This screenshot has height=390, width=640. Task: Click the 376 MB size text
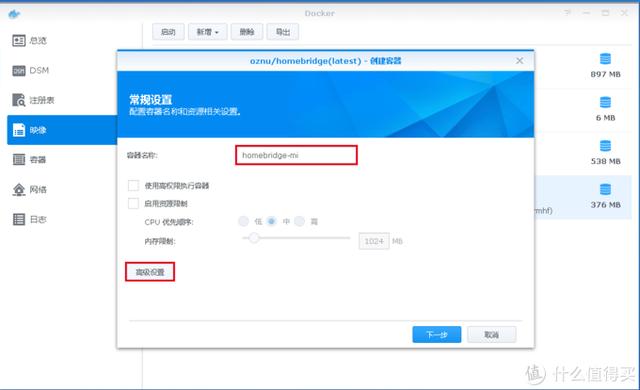(605, 205)
